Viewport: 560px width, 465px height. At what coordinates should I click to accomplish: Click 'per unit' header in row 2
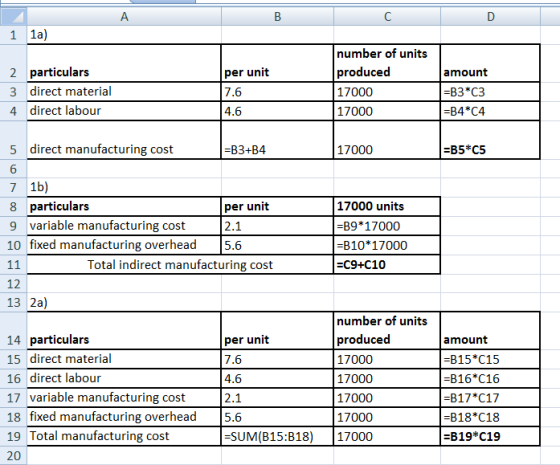278,63
